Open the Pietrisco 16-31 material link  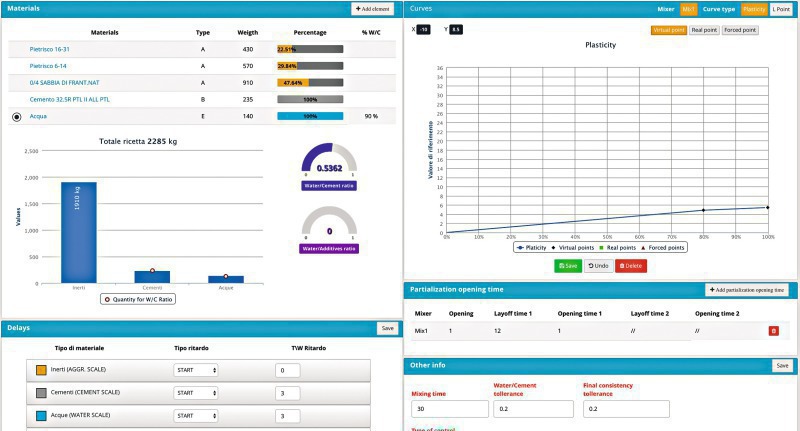pos(49,49)
